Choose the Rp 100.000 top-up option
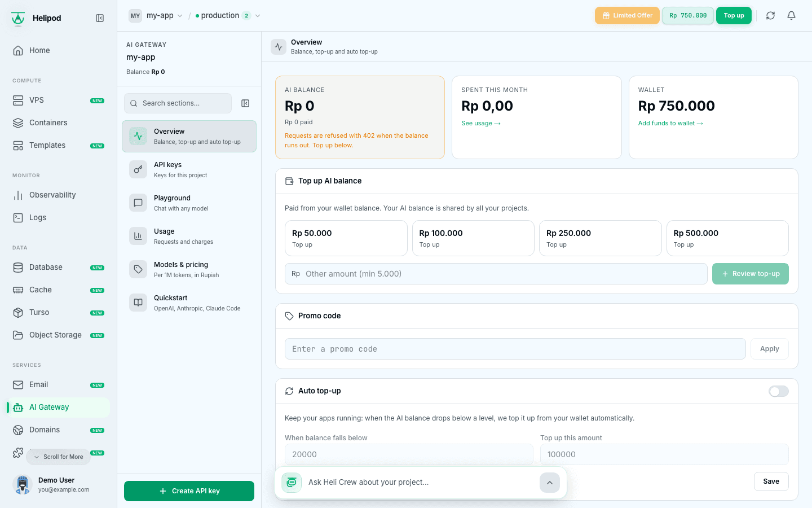Viewport: 812px width, 508px height. pos(473,238)
